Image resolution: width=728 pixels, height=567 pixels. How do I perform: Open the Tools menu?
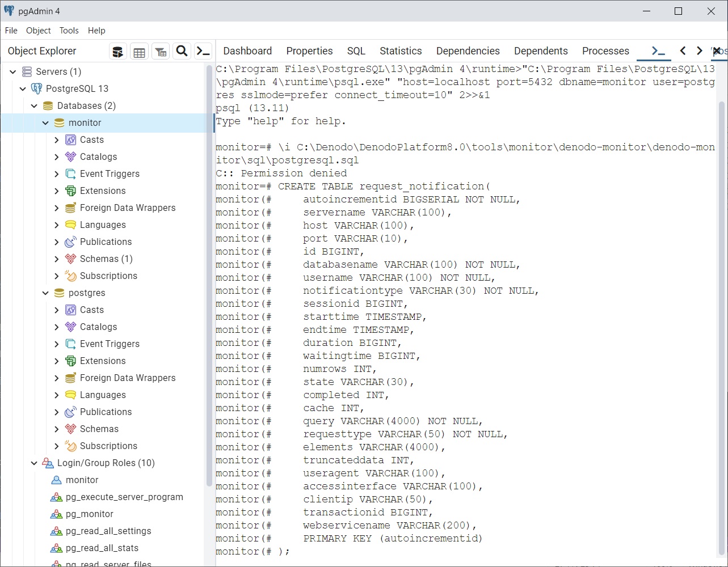pos(69,31)
